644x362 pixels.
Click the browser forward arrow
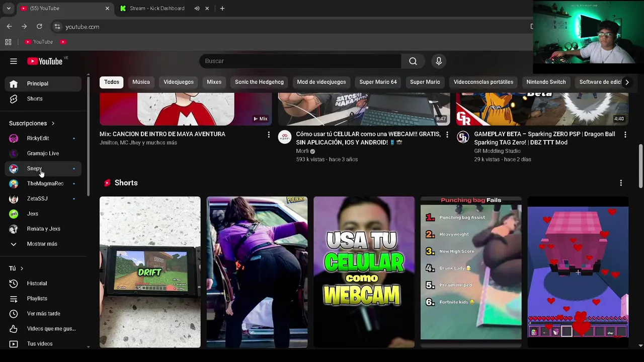24,27
